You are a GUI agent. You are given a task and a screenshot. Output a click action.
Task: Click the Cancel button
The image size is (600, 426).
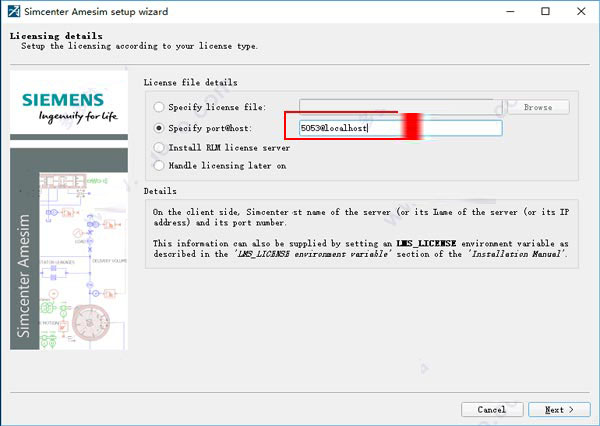coord(492,410)
